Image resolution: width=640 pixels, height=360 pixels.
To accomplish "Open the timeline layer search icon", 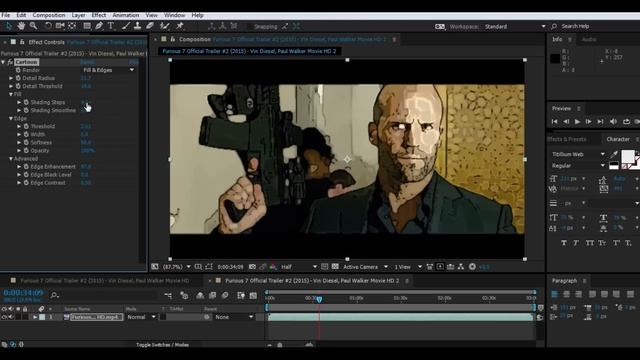I will pos(54,295).
